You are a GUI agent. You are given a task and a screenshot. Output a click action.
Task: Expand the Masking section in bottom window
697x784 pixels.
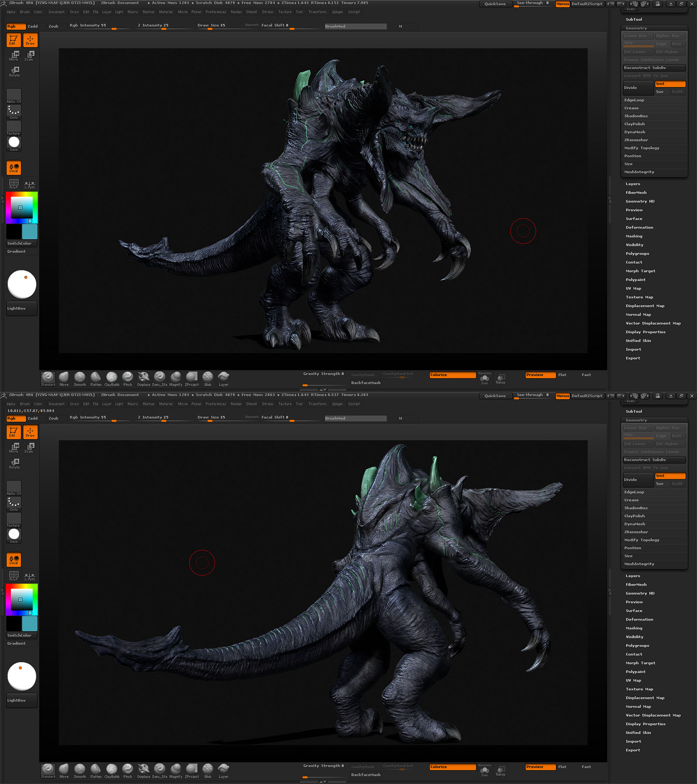tap(634, 628)
